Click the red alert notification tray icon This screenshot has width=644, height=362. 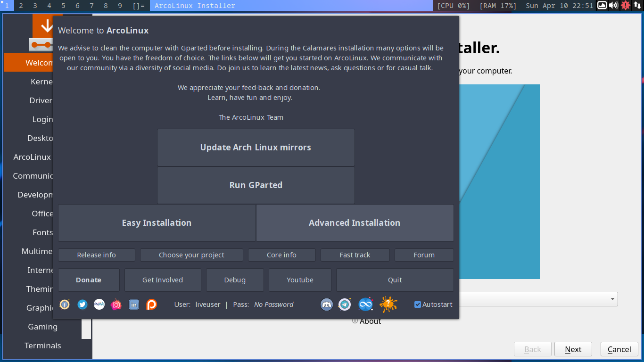[x=626, y=6]
